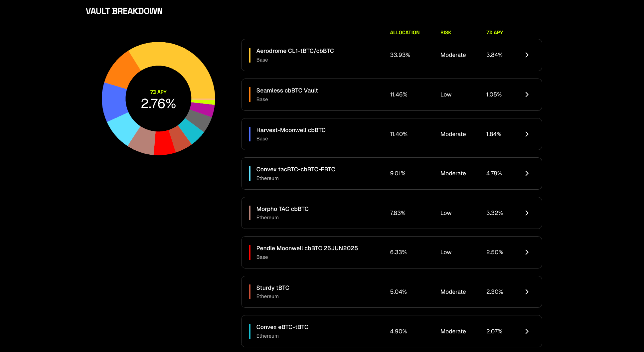Open Pendle Moonwell cbBTC 26JUN2025 chevron
This screenshot has height=352, width=644.
[527, 252]
